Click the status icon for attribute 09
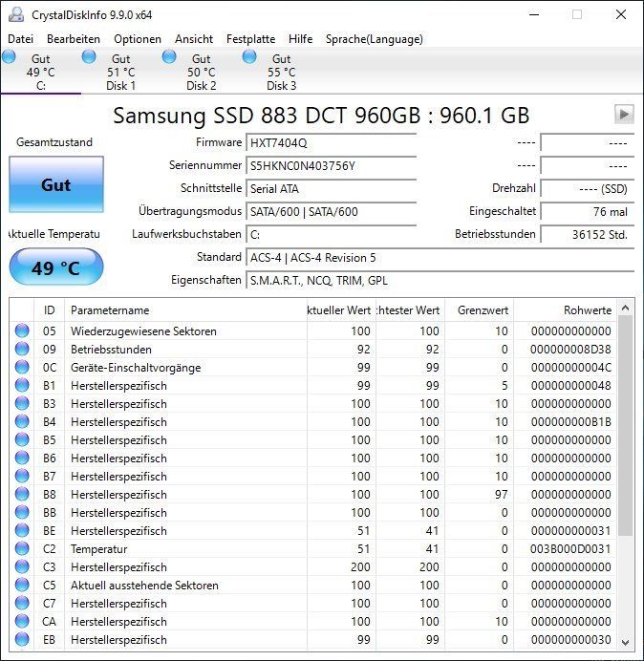This screenshot has height=661, width=644. pyautogui.click(x=22, y=349)
